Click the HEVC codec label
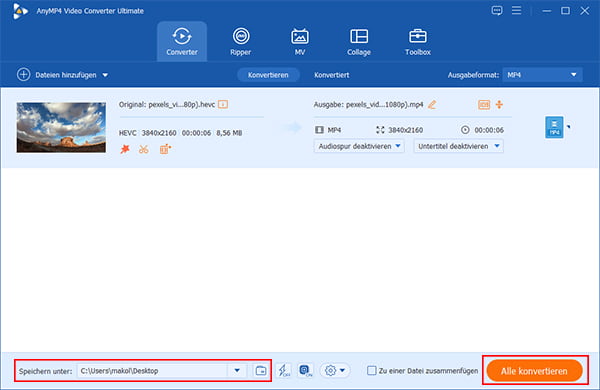Screen dimensions: 600x390 (x=127, y=133)
